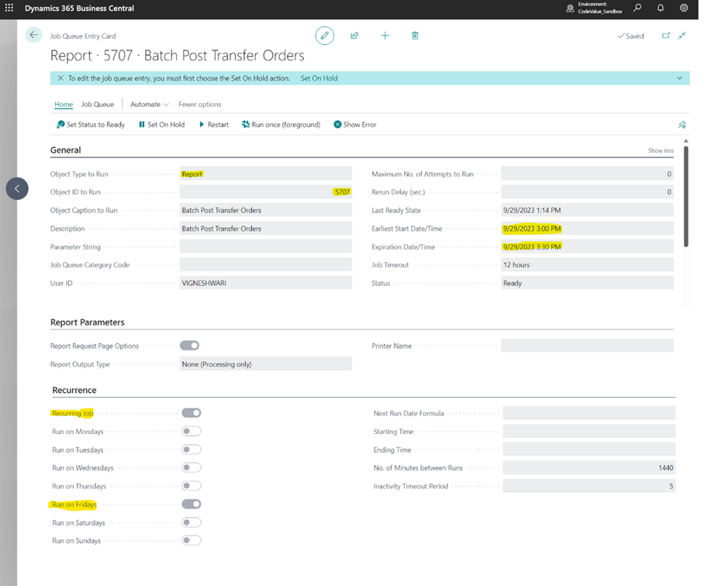This screenshot has width=728, height=586.
Task: Collapse the page with arrows icon
Action: [x=682, y=36]
